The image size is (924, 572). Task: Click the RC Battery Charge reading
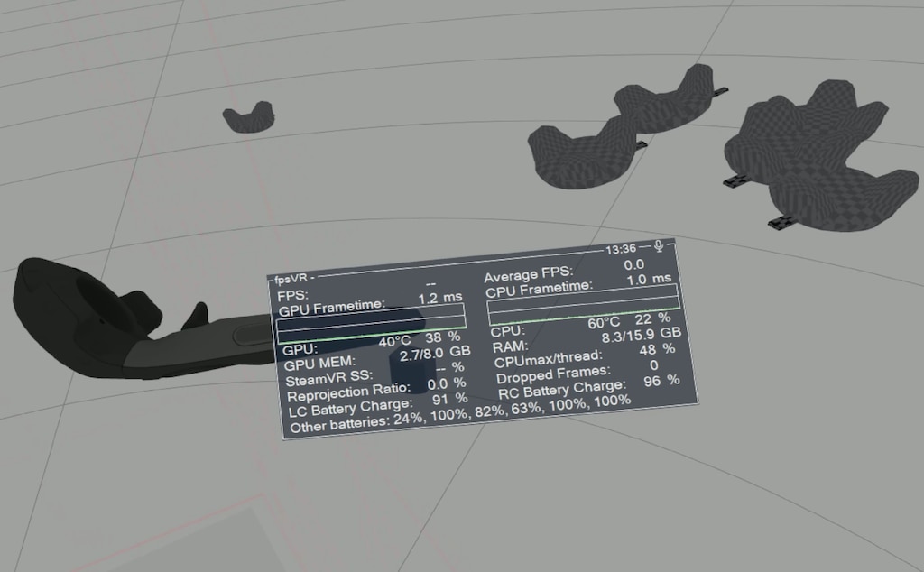[x=587, y=386]
